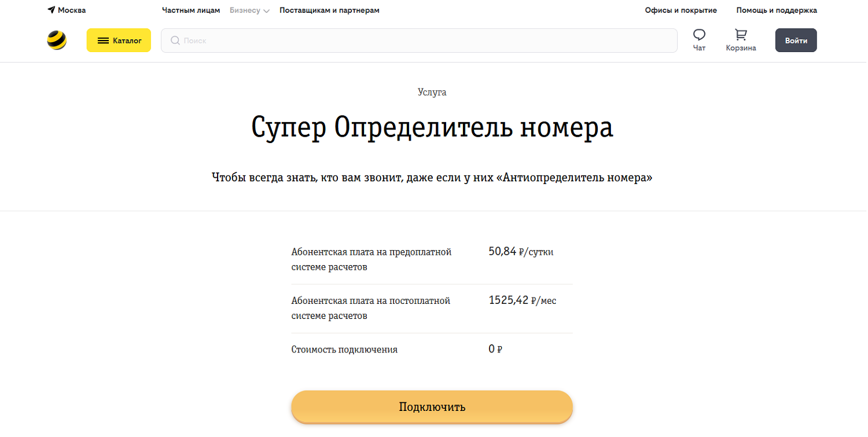
Task: Click Абонентская плата на постоплатной системе label
Action: click(371, 308)
